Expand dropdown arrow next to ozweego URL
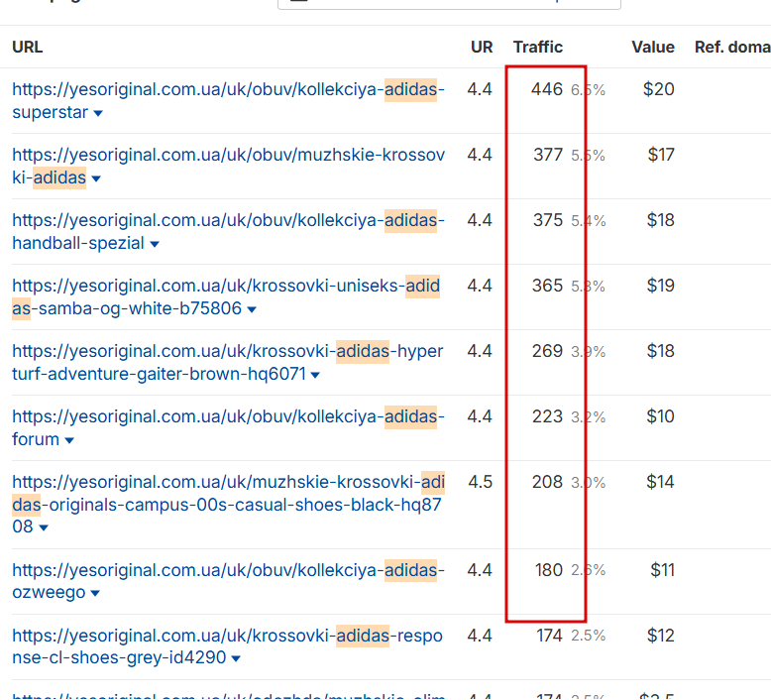This screenshot has height=700, width=771. pyautogui.click(x=95, y=594)
